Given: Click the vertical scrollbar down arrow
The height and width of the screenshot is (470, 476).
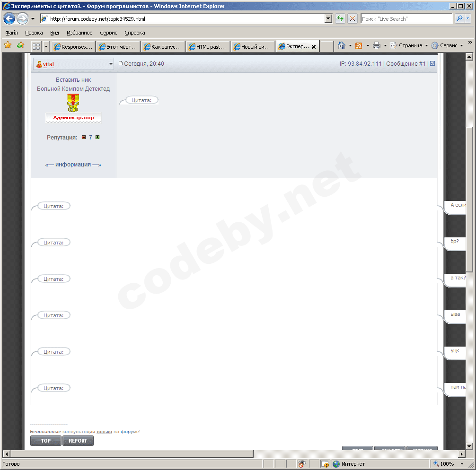Looking at the screenshot, I should coord(469,446).
